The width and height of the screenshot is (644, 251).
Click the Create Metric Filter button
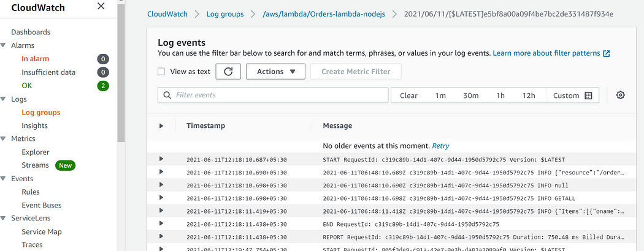[356, 72]
